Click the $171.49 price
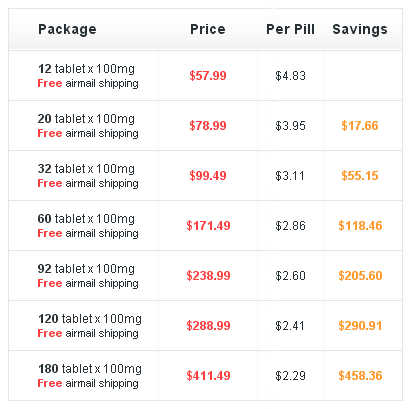The height and width of the screenshot is (409, 410). (208, 226)
